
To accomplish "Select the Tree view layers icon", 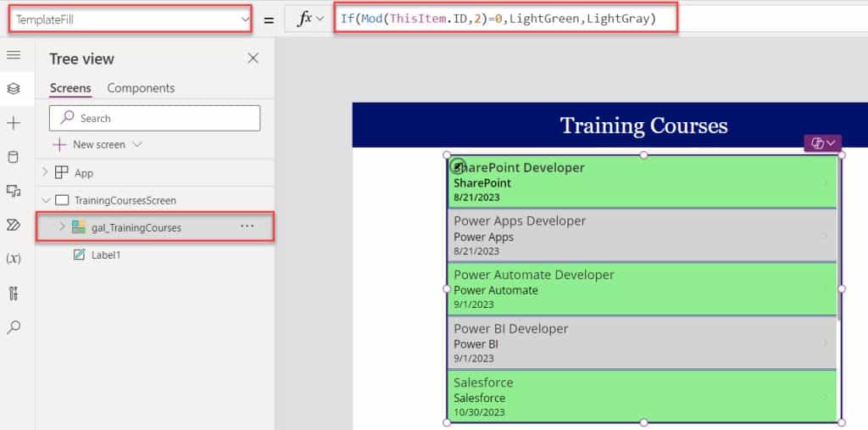I will pyautogui.click(x=14, y=89).
